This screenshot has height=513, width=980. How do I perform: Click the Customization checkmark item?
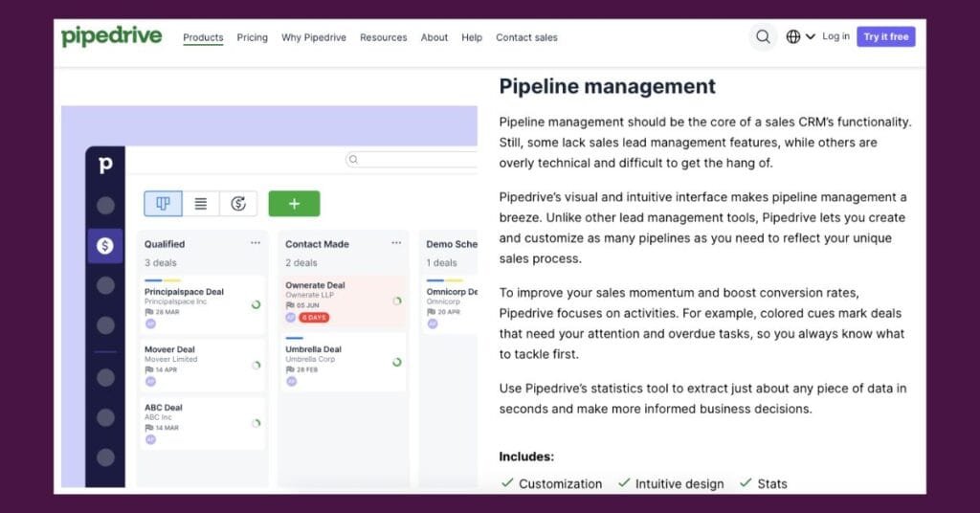(x=552, y=483)
